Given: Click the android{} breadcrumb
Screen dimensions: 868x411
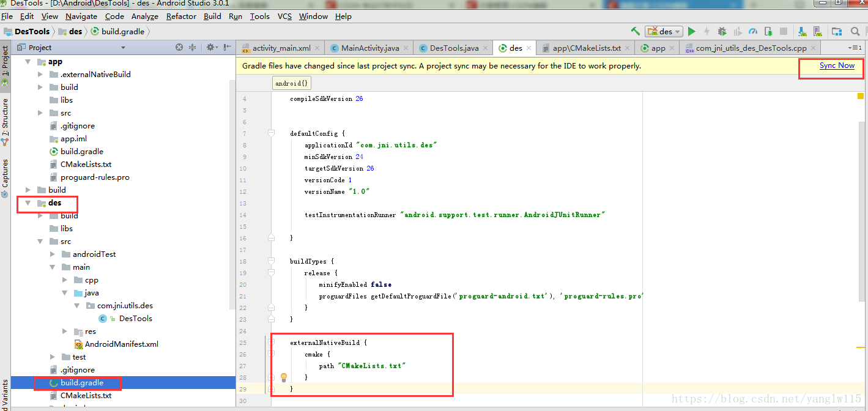Looking at the screenshot, I should click(292, 83).
